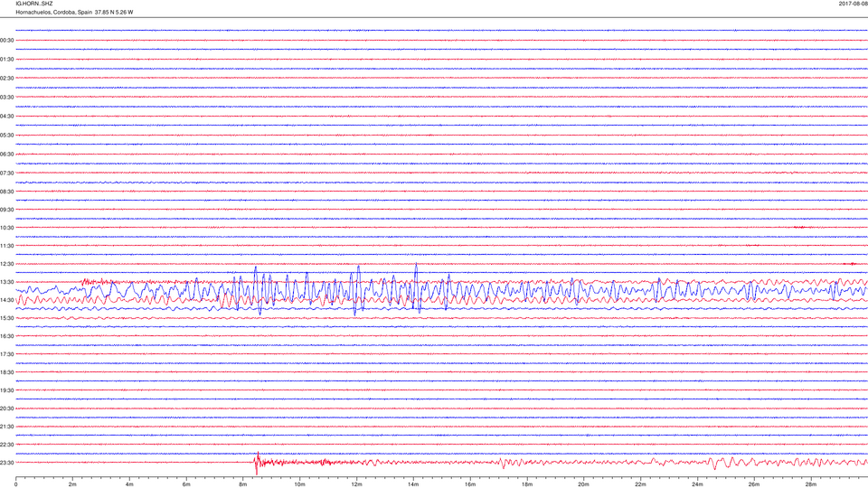
Task: Click the 11:30 row label
Action: 6,246
